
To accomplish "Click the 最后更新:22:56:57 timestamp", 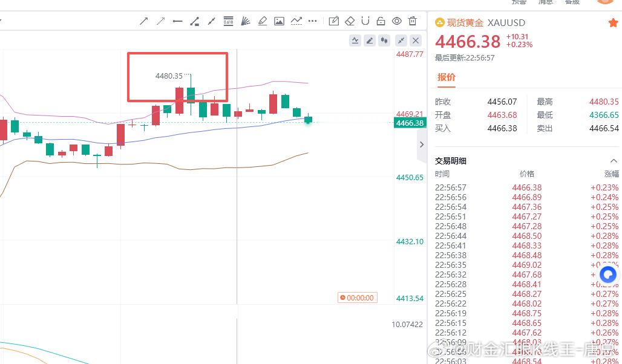I will 465,58.
